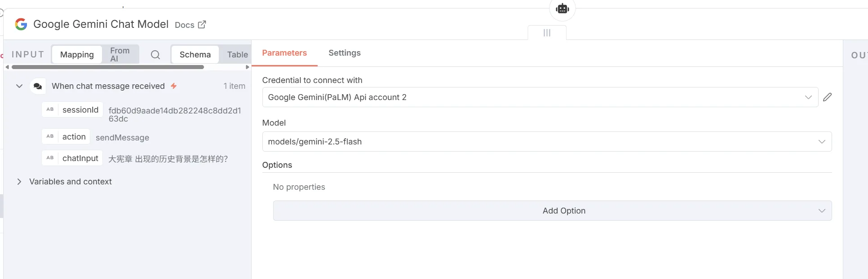Expand Variables and context section
Image resolution: width=868 pixels, height=279 pixels.
19,182
